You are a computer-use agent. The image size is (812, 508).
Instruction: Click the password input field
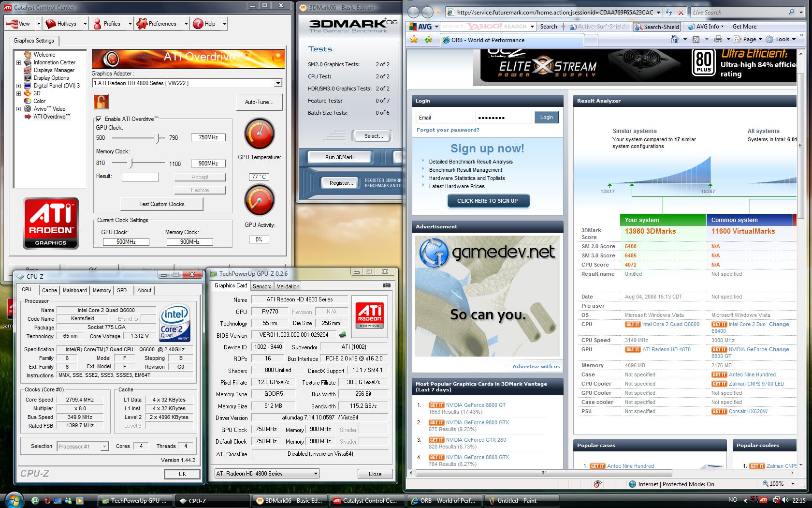(x=504, y=118)
